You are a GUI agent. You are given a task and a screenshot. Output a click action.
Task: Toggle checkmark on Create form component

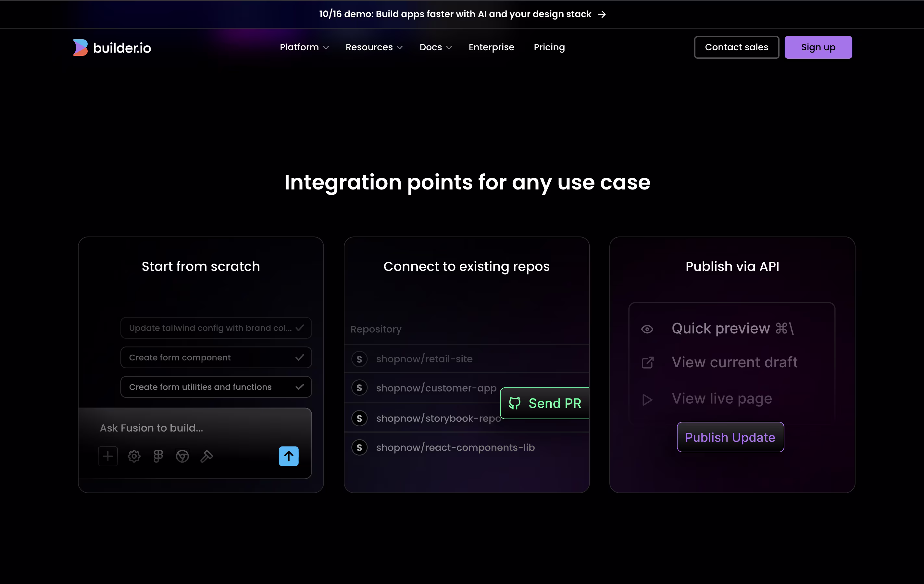[x=300, y=358]
